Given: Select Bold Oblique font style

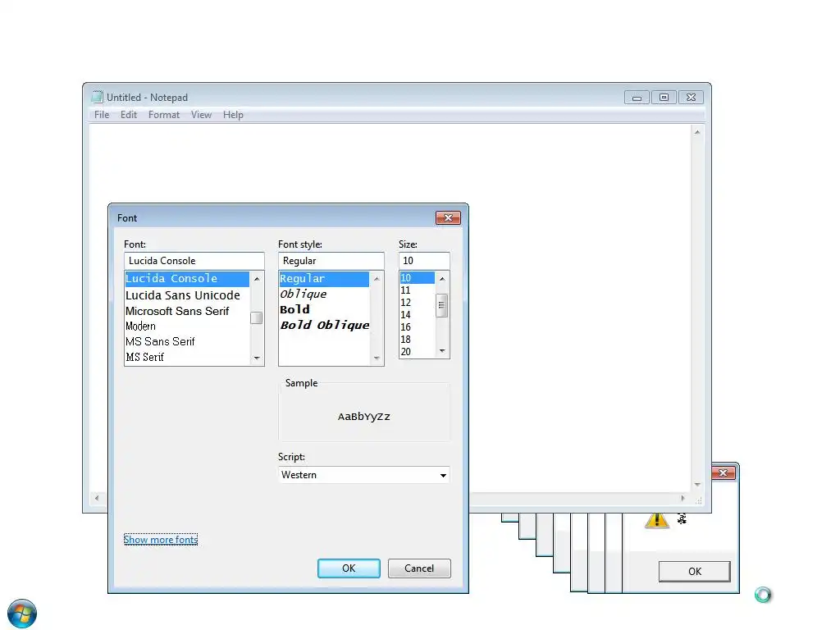Looking at the screenshot, I should pyautogui.click(x=324, y=325).
